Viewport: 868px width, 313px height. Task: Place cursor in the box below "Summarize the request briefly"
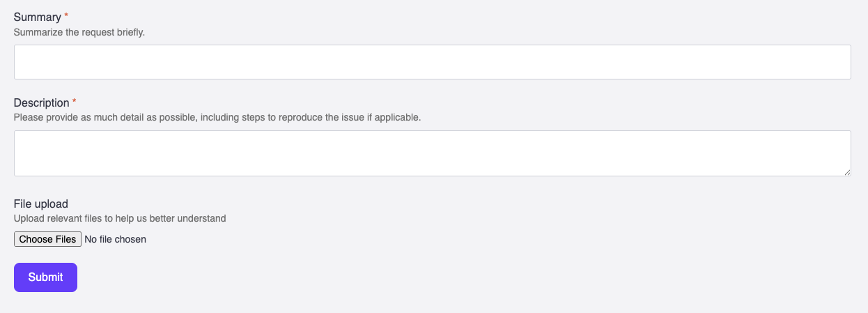point(432,62)
